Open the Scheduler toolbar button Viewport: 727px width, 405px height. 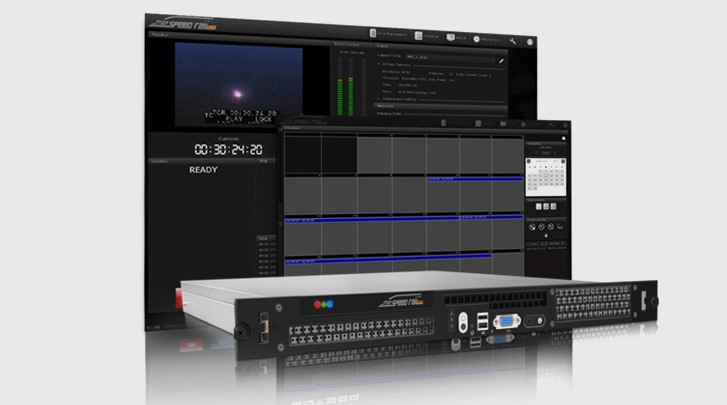pyautogui.click(x=427, y=38)
